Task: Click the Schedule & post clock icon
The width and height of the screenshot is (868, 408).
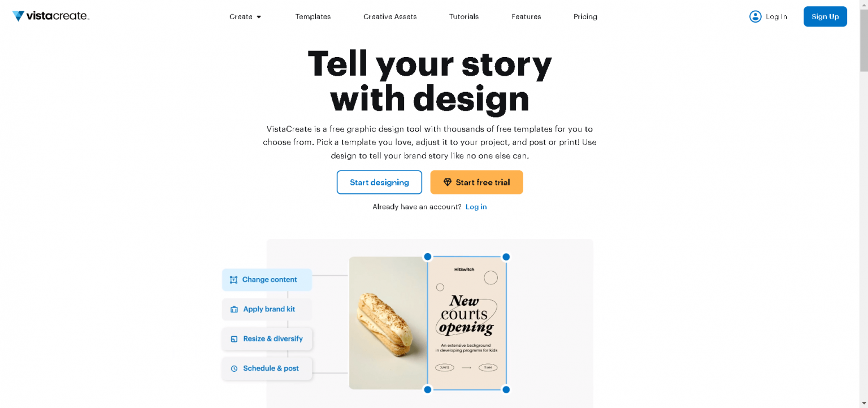Action: [234, 368]
